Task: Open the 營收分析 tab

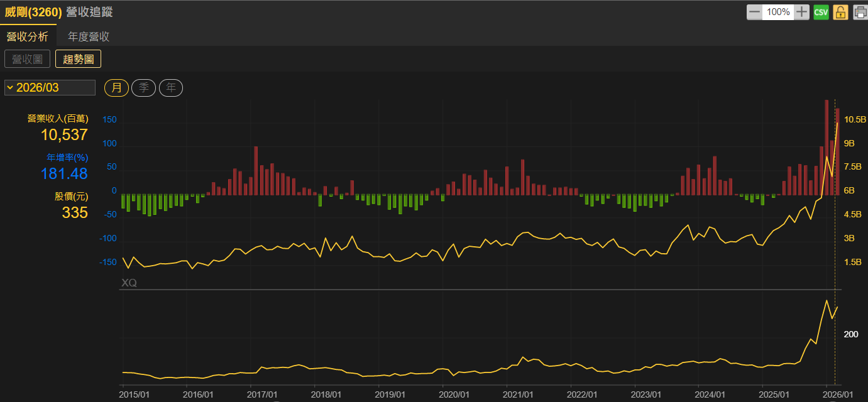Action: (x=28, y=36)
